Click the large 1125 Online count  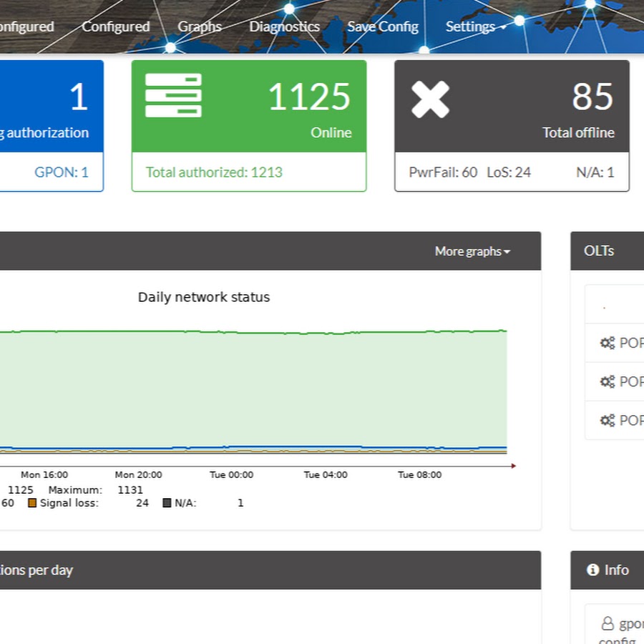pos(309,97)
